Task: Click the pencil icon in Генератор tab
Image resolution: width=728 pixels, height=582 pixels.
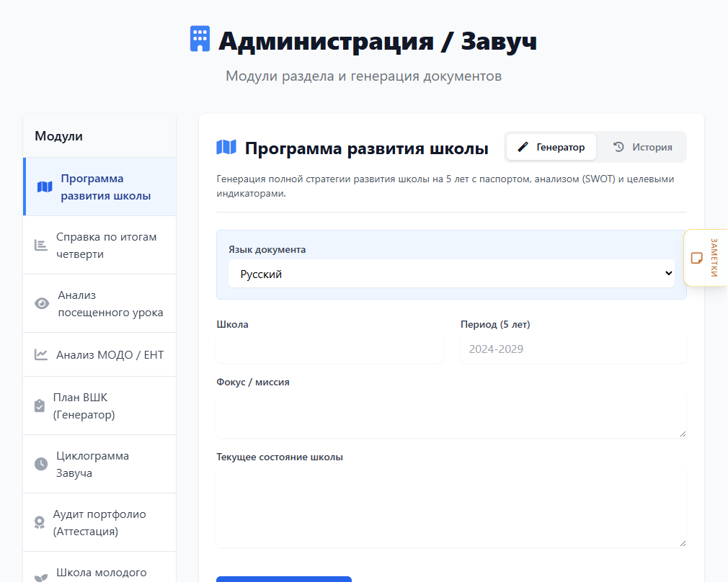Action: (x=523, y=147)
